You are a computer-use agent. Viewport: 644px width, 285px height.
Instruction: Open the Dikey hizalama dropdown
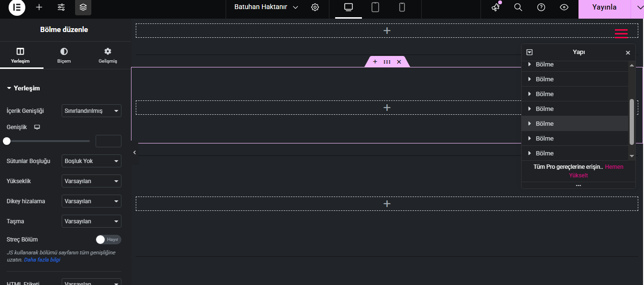[91, 201]
